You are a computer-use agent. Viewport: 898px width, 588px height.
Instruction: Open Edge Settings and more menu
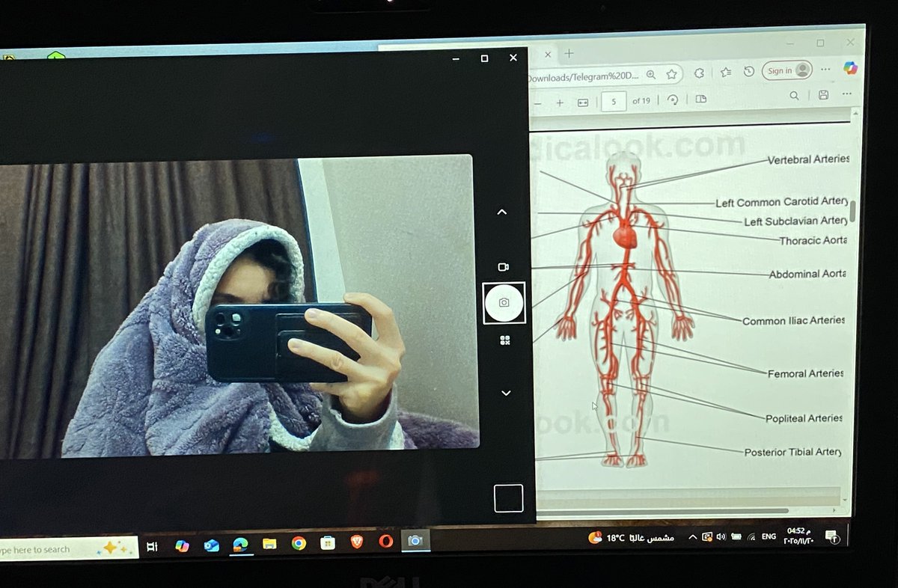[x=826, y=69]
